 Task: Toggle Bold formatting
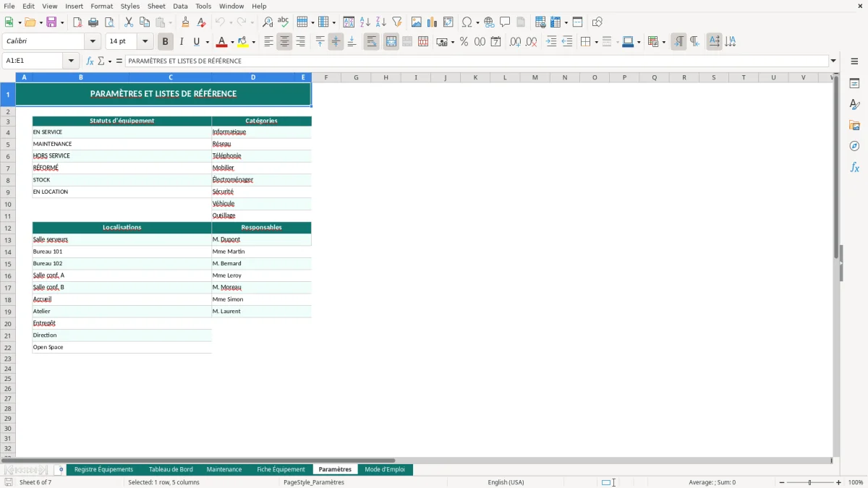pyautogui.click(x=165, y=42)
